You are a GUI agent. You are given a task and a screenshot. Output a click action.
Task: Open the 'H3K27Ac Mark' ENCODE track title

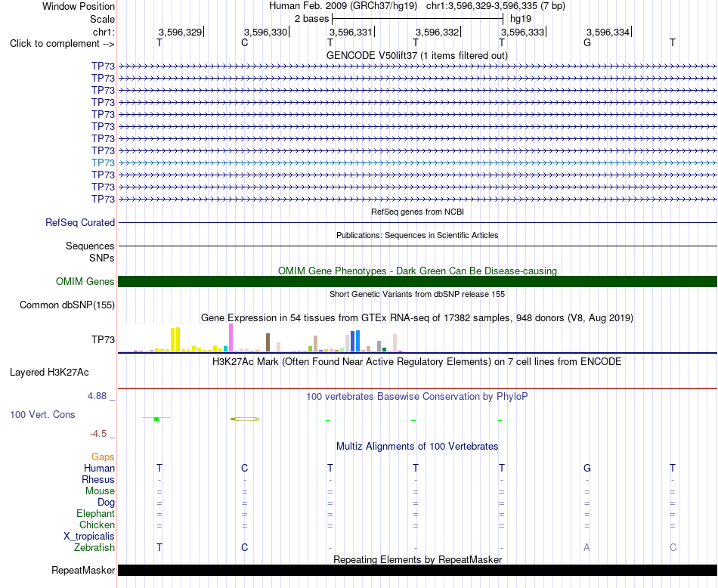pyautogui.click(x=417, y=362)
